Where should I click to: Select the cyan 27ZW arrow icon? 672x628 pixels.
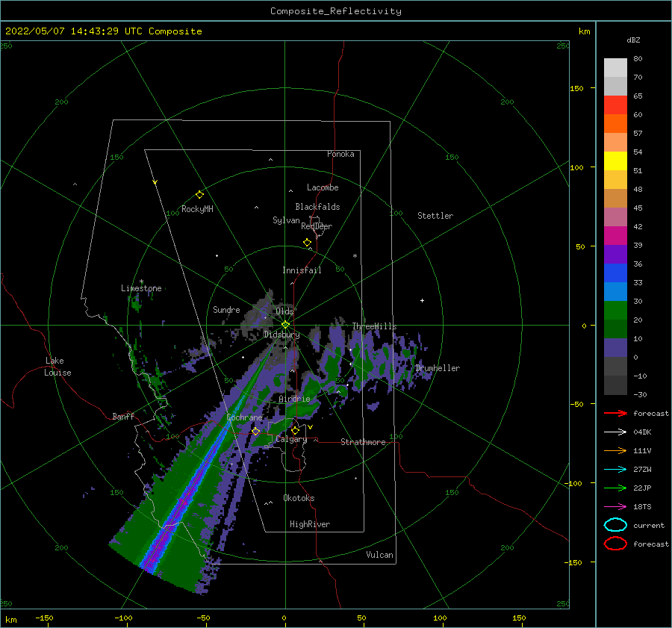coord(615,470)
